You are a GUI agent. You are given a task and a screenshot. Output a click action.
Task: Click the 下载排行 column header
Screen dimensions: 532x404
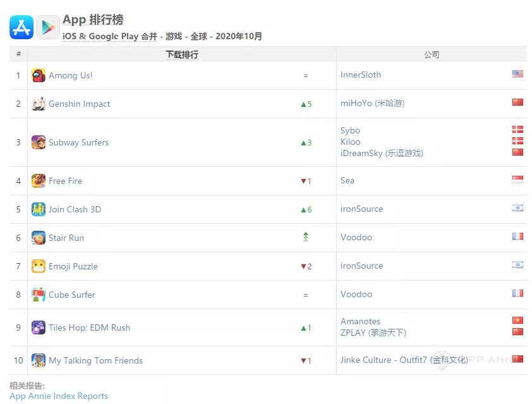click(x=182, y=54)
